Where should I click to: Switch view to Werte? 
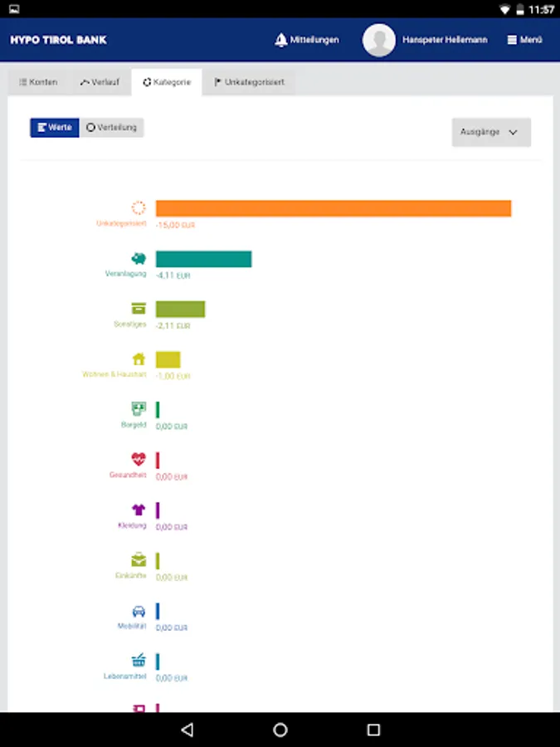55,128
